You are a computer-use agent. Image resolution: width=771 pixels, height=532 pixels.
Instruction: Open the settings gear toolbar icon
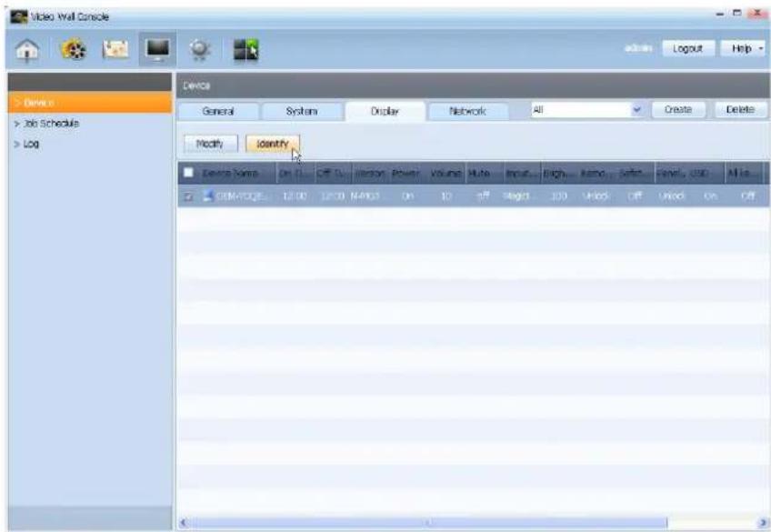(200, 50)
